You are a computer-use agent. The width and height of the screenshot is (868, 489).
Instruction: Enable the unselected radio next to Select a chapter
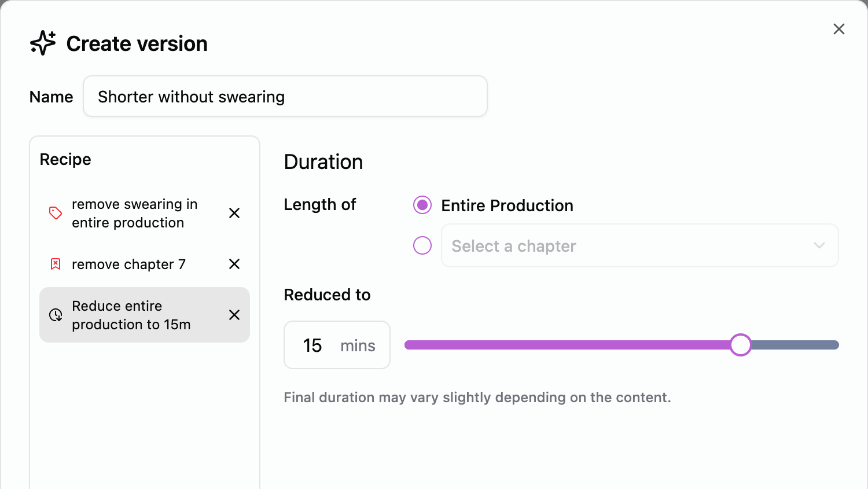point(422,245)
